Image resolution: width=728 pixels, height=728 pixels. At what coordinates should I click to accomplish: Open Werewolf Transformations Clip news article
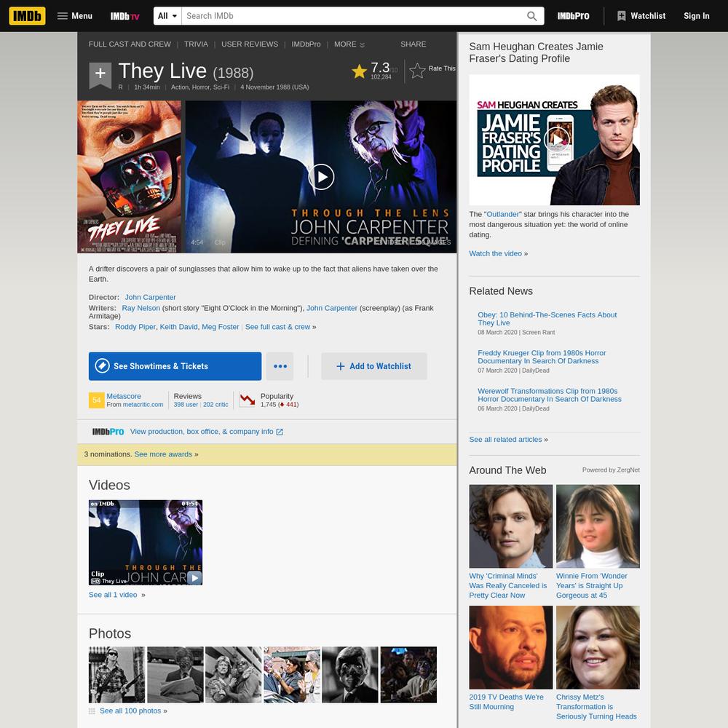(x=549, y=395)
